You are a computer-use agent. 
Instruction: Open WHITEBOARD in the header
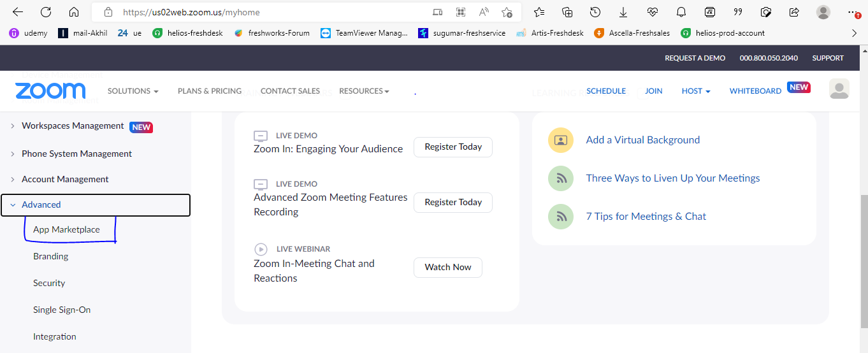click(x=755, y=91)
